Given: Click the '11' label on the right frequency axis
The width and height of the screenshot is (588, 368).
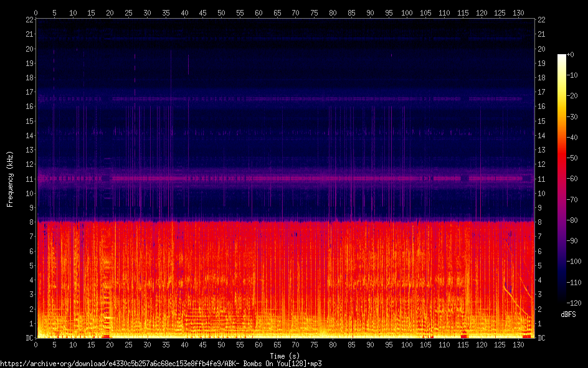Looking at the screenshot, I should pos(541,179).
